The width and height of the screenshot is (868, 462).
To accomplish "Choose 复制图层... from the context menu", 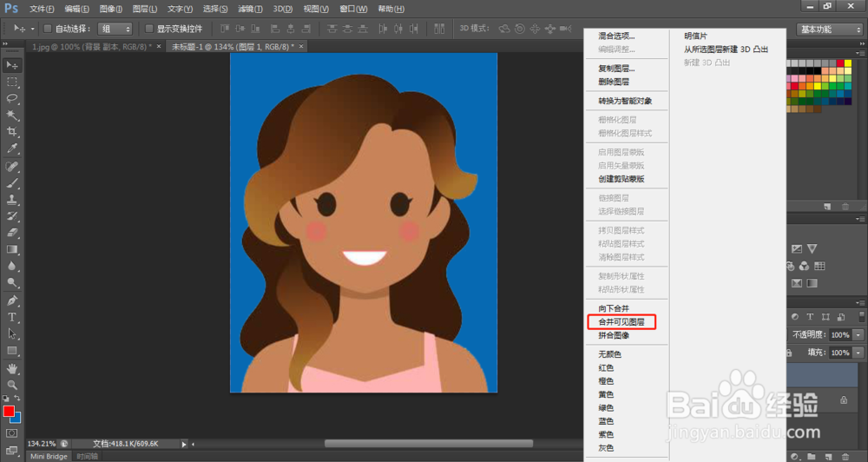I will (x=616, y=69).
